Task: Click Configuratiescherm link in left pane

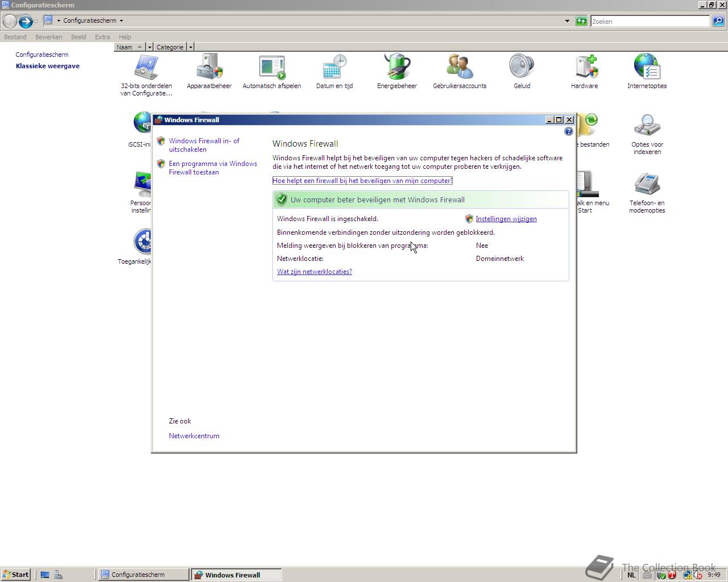Action: point(42,55)
